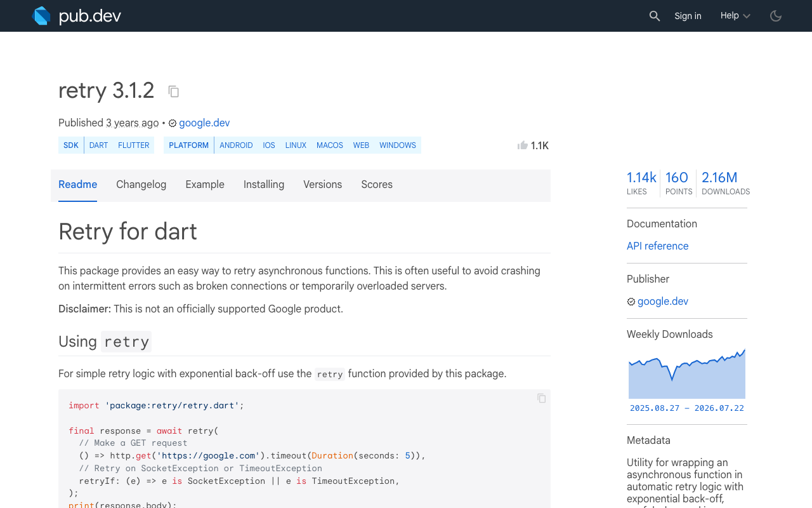Open the Changelog tab
812x508 pixels.
click(x=141, y=185)
